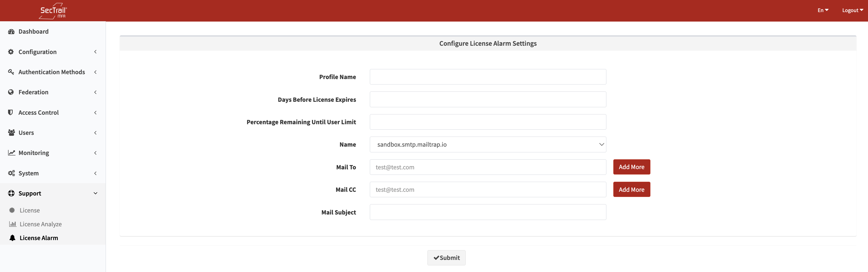Click the SecTrail MFA logo
The width and height of the screenshot is (868, 272).
point(53,11)
